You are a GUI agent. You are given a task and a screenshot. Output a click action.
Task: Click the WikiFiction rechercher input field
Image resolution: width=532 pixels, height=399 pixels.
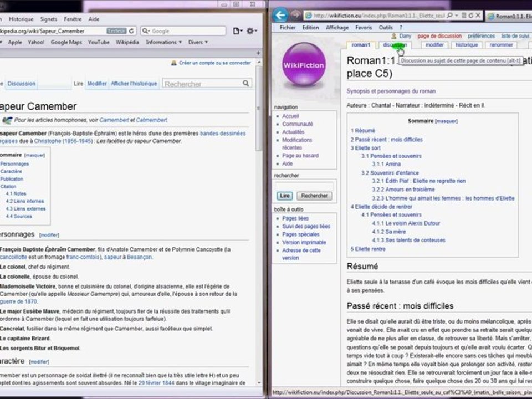pyautogui.click(x=304, y=186)
